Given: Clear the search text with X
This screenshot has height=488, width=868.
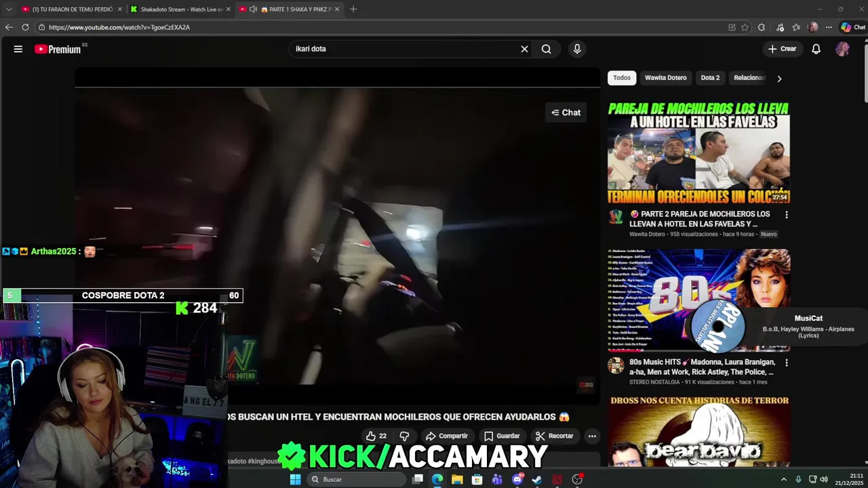Looking at the screenshot, I should tap(524, 49).
